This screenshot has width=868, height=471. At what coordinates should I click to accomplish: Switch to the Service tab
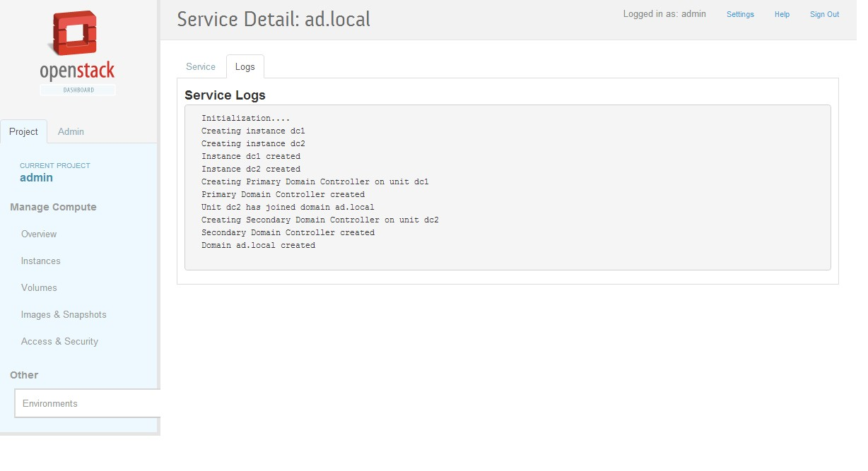(201, 67)
